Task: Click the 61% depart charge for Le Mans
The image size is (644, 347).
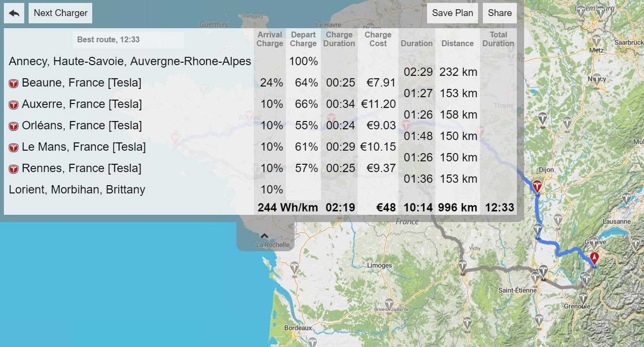Action: (306, 147)
